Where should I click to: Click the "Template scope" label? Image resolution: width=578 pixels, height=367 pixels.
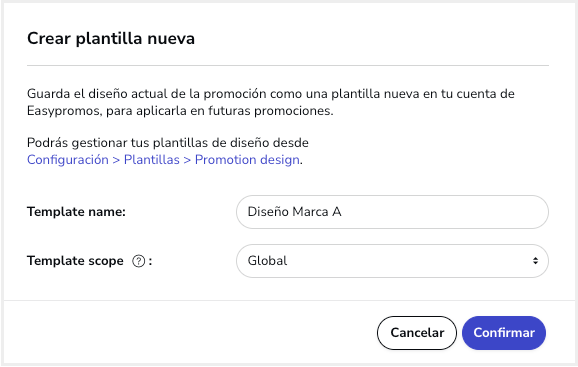tap(75, 261)
